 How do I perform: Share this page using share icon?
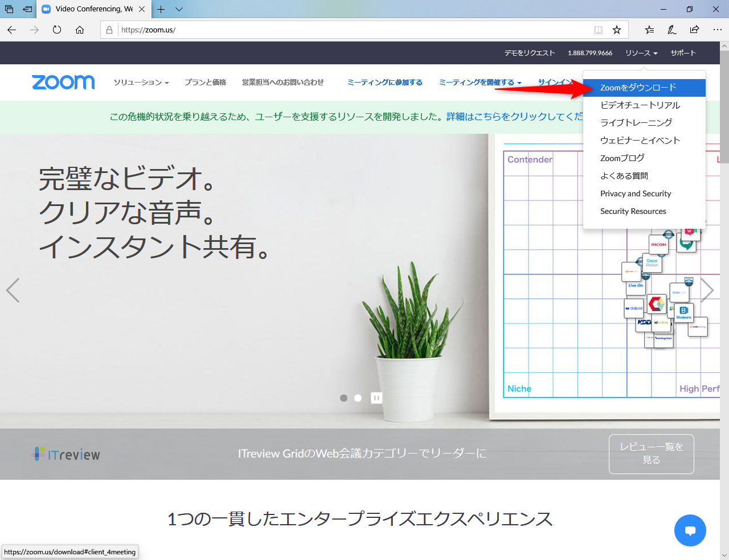pos(694,30)
